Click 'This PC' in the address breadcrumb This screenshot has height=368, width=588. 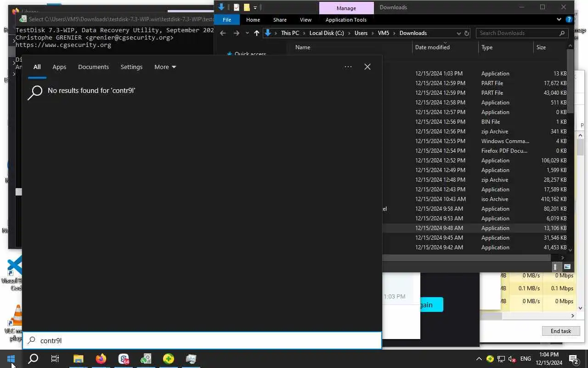pos(290,33)
